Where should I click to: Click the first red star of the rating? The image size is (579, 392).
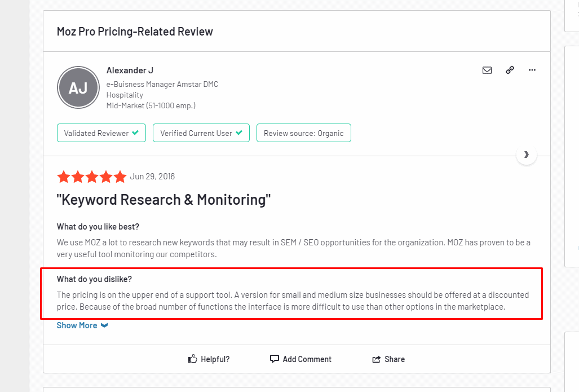pos(64,177)
